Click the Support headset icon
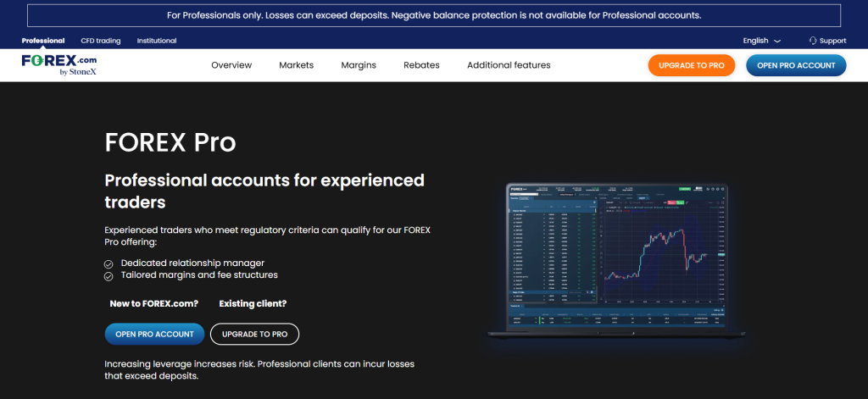868x399 pixels. 813,41
